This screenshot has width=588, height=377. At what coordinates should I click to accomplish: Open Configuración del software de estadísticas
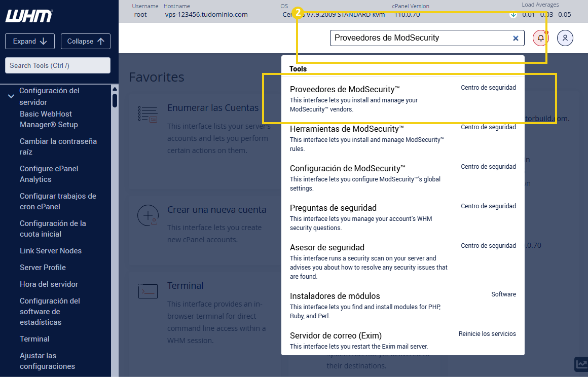click(50, 312)
